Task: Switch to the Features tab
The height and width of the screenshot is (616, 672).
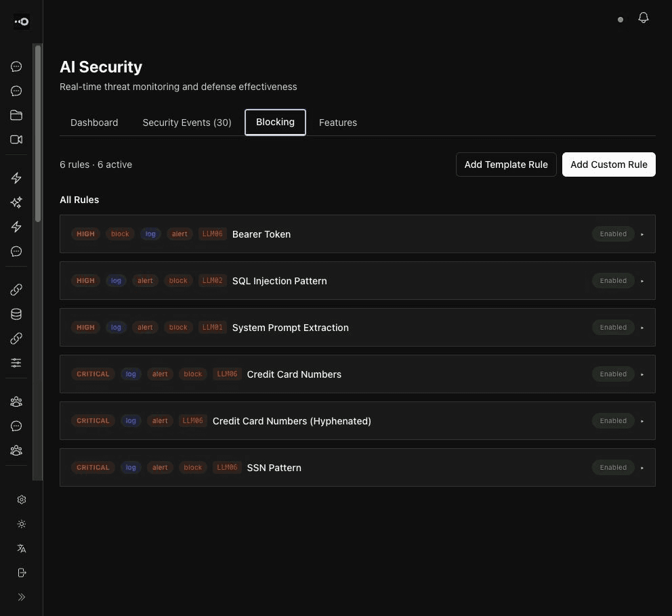Action: tap(338, 123)
